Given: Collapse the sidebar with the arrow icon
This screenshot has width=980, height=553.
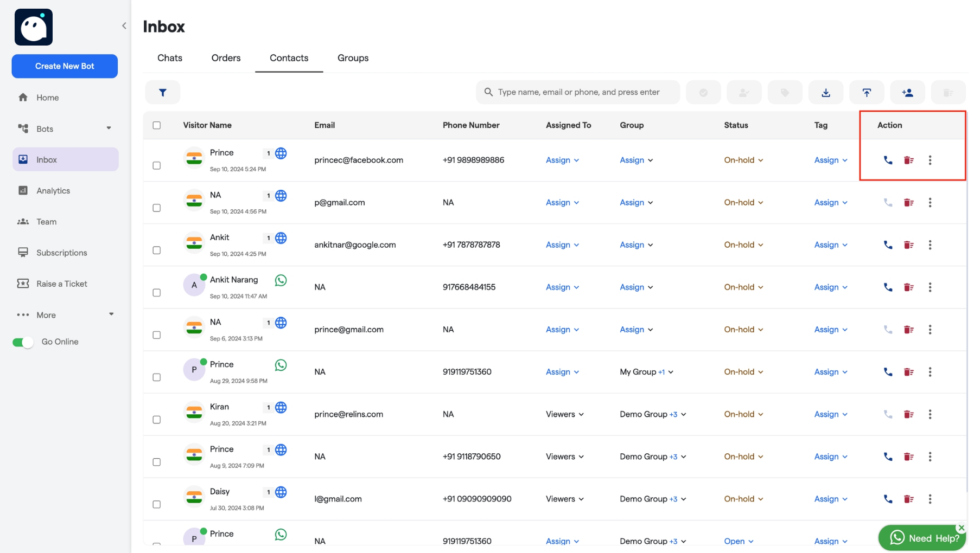Looking at the screenshot, I should (x=124, y=25).
